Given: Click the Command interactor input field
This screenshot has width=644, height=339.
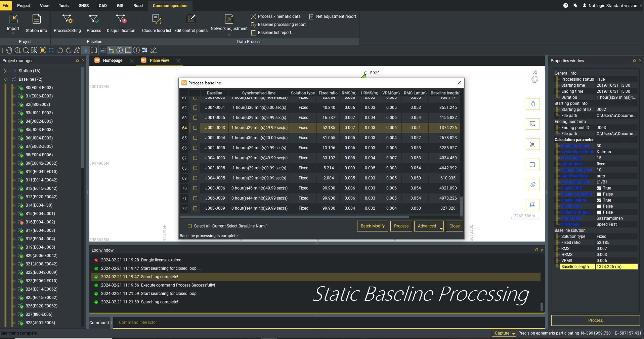Looking at the screenshot, I should pos(329,323).
